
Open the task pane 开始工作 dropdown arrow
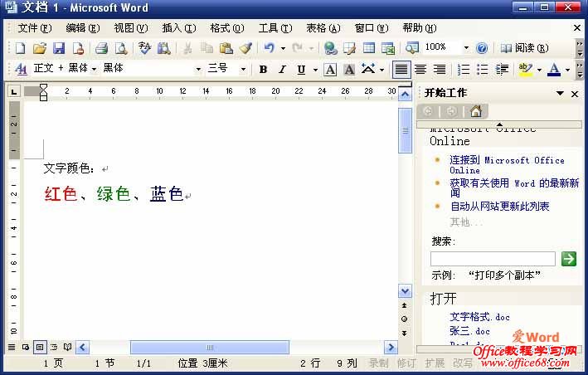coord(560,94)
